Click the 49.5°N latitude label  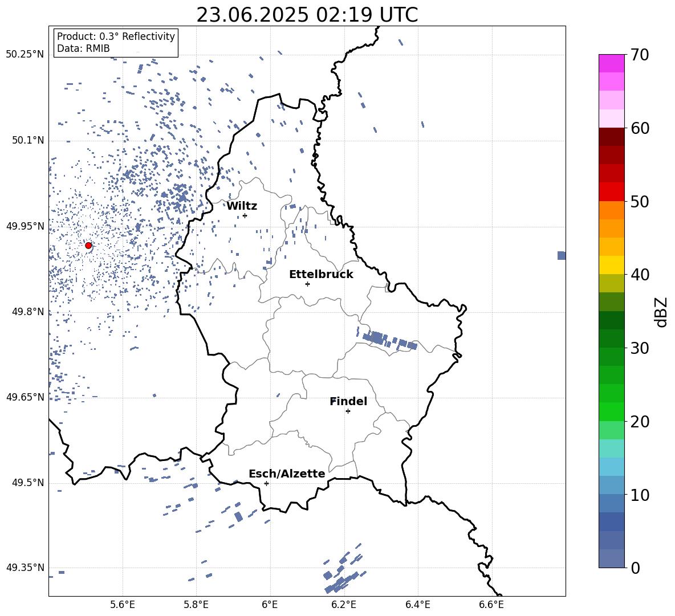[x=27, y=483]
